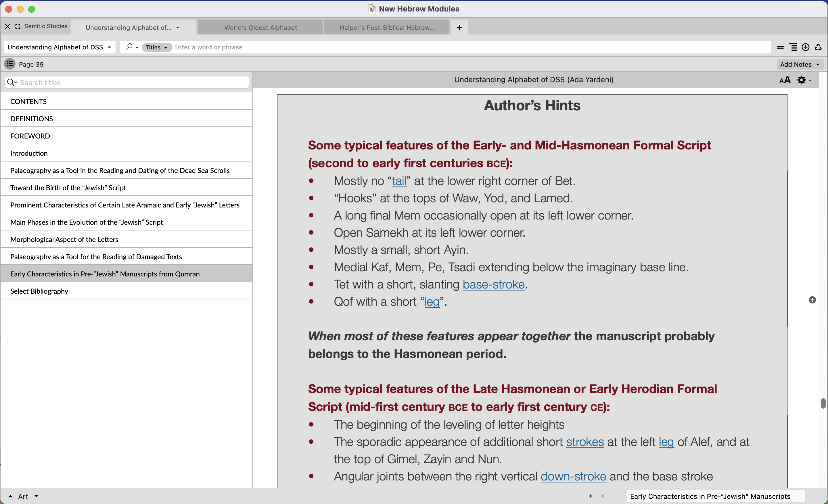Switch to Halper's Post-Biblical Hebrew tab
828x504 pixels.
pos(386,28)
